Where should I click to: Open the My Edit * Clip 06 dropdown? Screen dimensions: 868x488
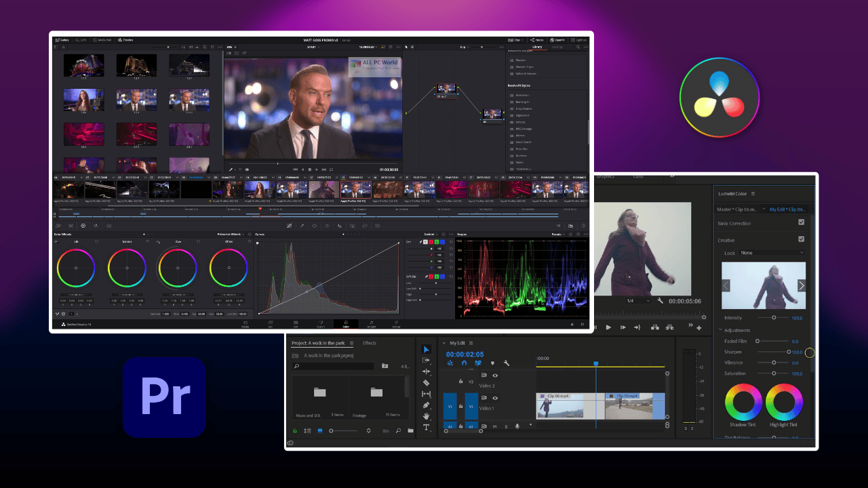787,209
